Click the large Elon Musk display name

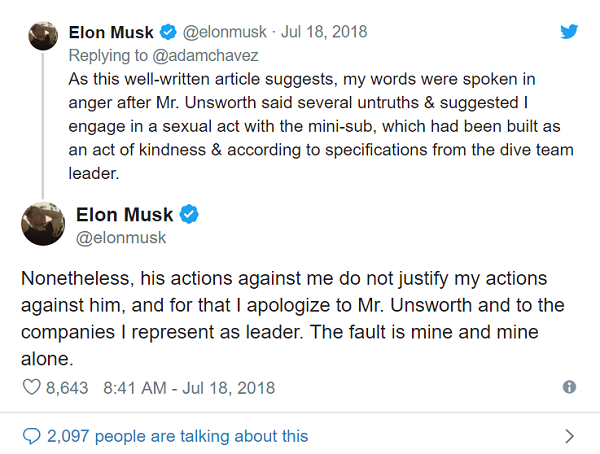point(124,215)
